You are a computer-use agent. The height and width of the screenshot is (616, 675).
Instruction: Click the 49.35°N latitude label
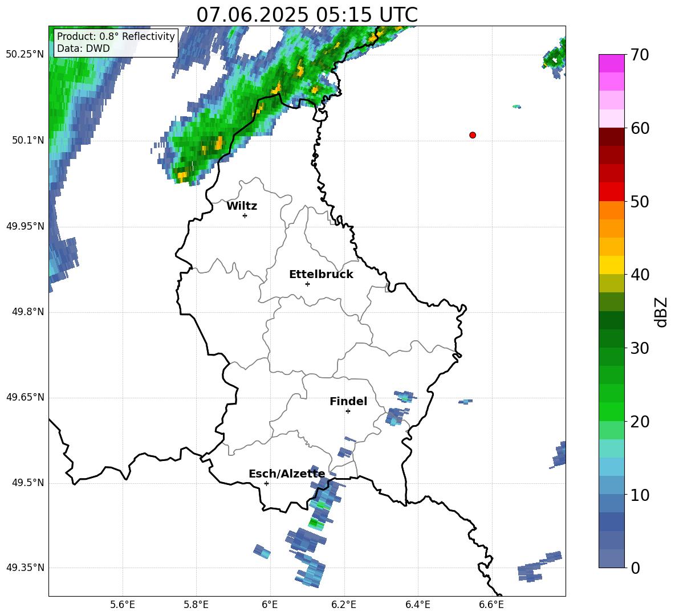point(25,568)
